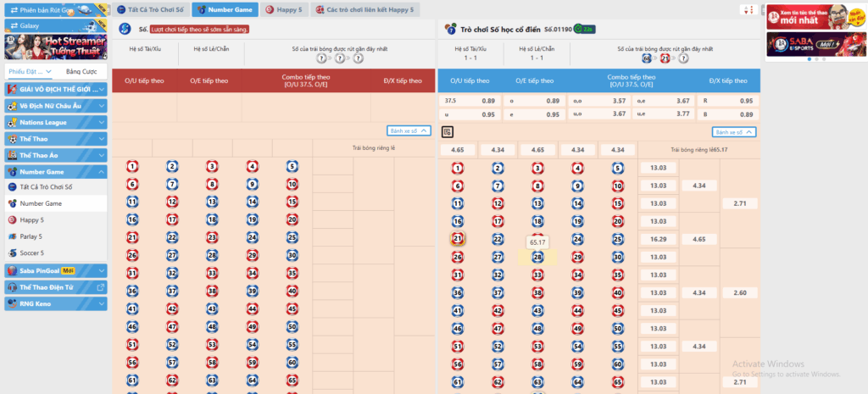Open the Hot Streamer Tướng Thuật banner

pos(56,47)
